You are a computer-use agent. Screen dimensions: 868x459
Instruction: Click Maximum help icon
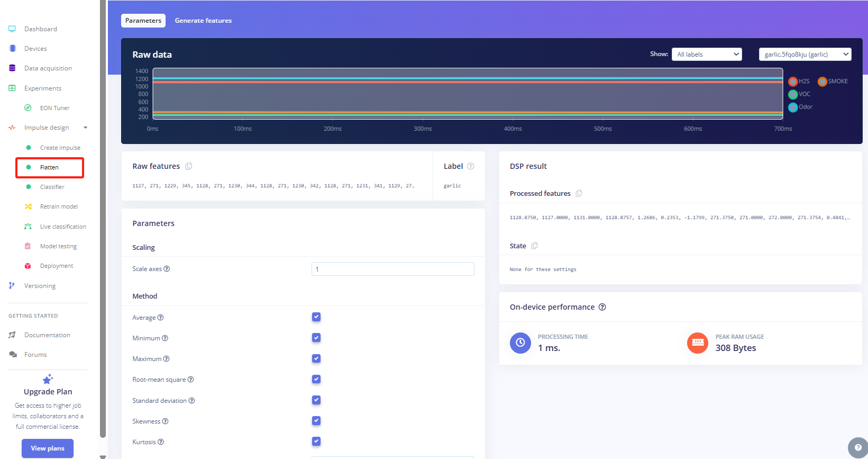click(x=166, y=359)
